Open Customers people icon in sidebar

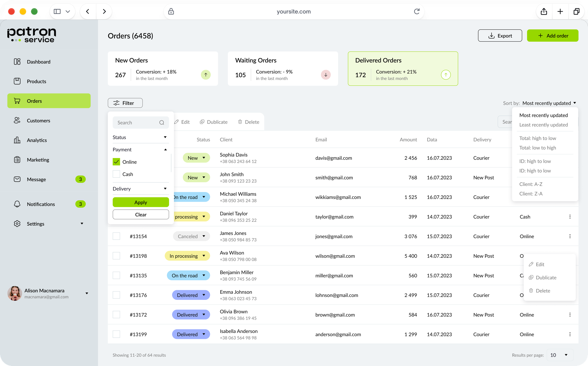(17, 120)
